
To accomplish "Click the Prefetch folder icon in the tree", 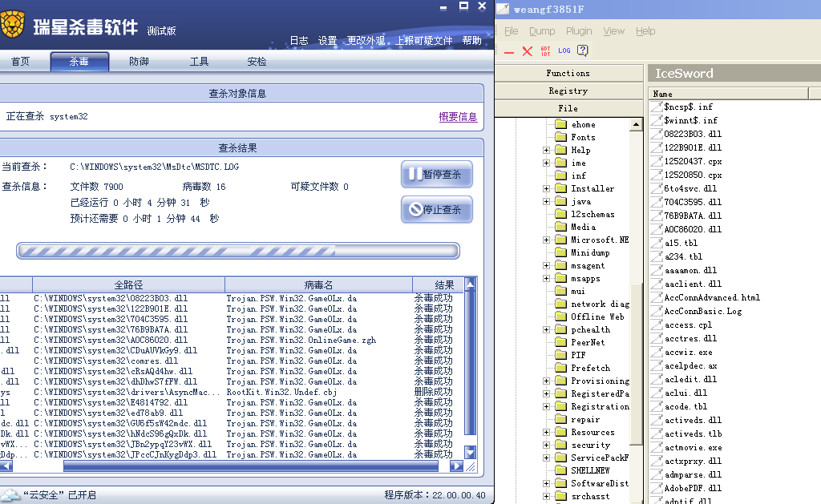I will [x=560, y=368].
